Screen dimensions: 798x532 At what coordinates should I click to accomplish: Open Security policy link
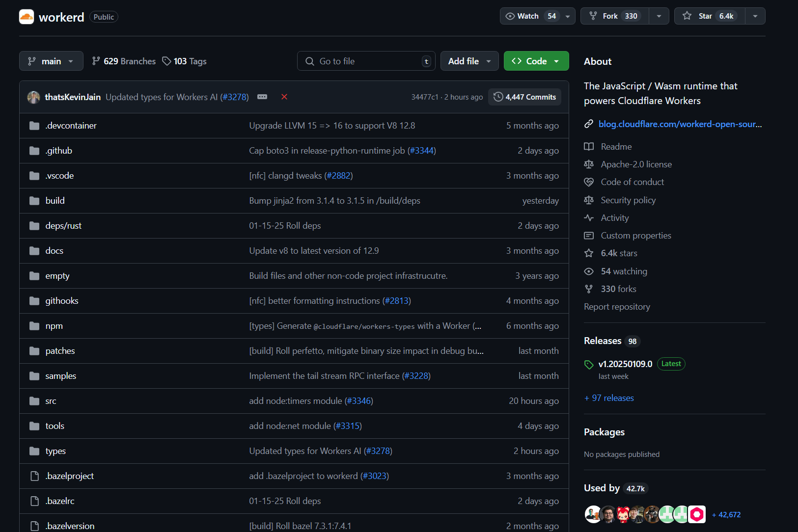coord(628,200)
